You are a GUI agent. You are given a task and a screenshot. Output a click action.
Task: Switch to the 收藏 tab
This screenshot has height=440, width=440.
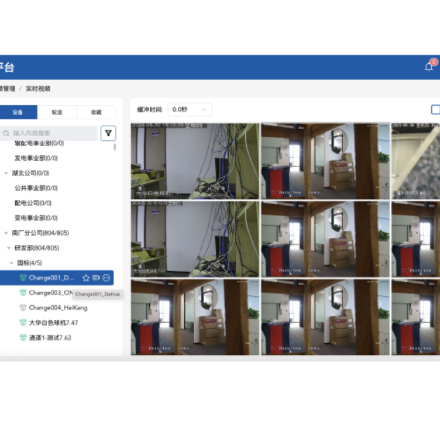[x=96, y=112]
